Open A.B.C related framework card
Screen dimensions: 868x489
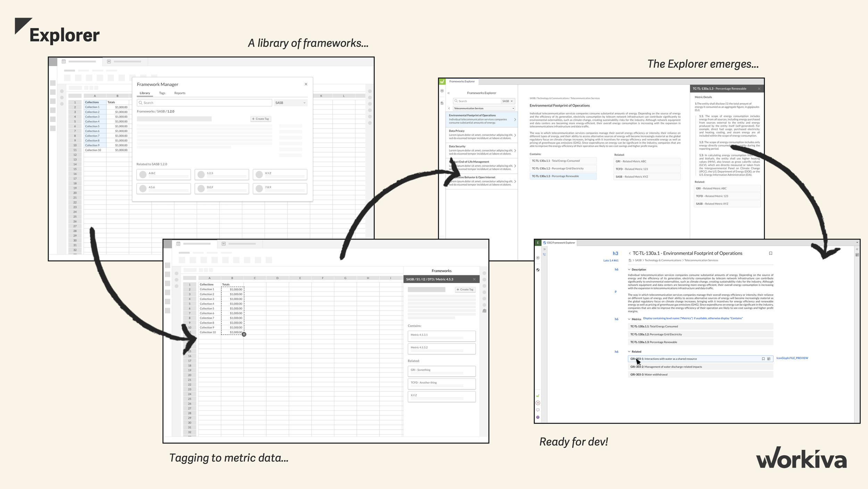pyautogui.click(x=164, y=174)
